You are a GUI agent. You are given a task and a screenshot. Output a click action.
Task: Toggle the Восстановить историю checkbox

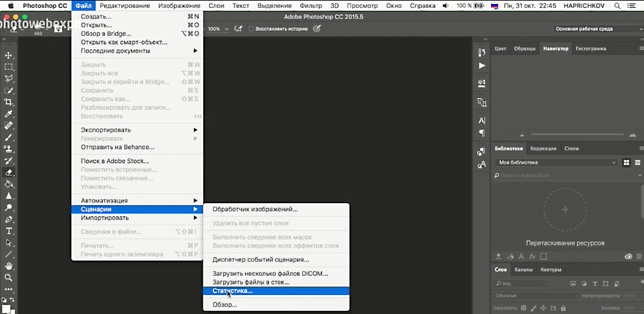pyautogui.click(x=251, y=29)
